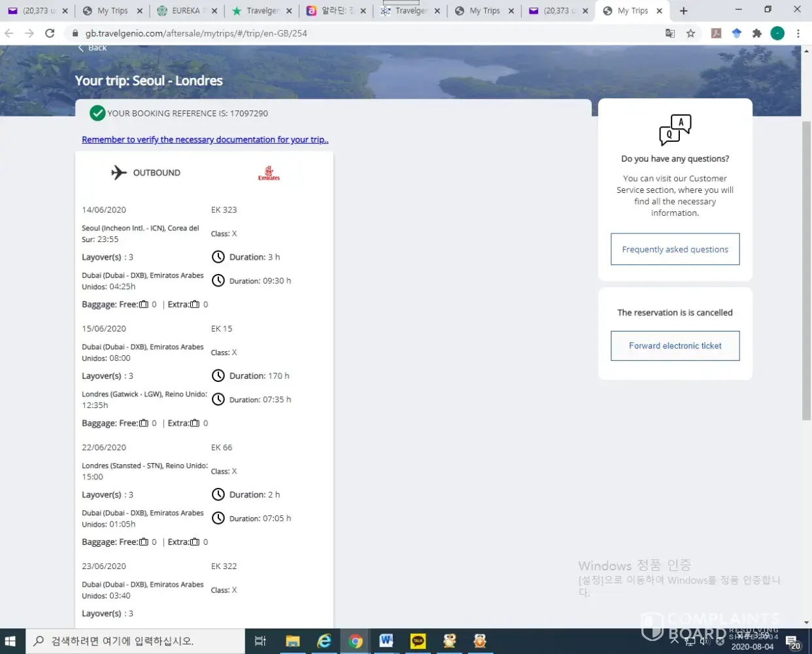Go forward using the browser forward arrow
This screenshot has width=812, height=654.
(29, 33)
